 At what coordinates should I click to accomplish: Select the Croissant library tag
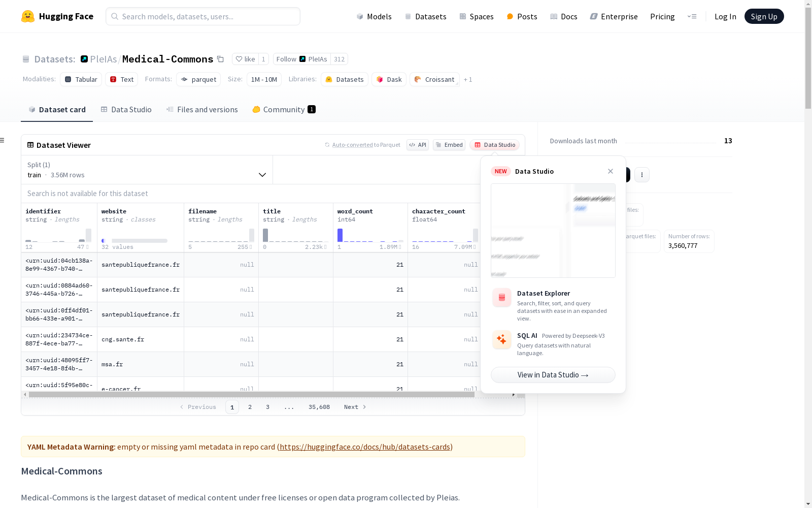point(434,79)
